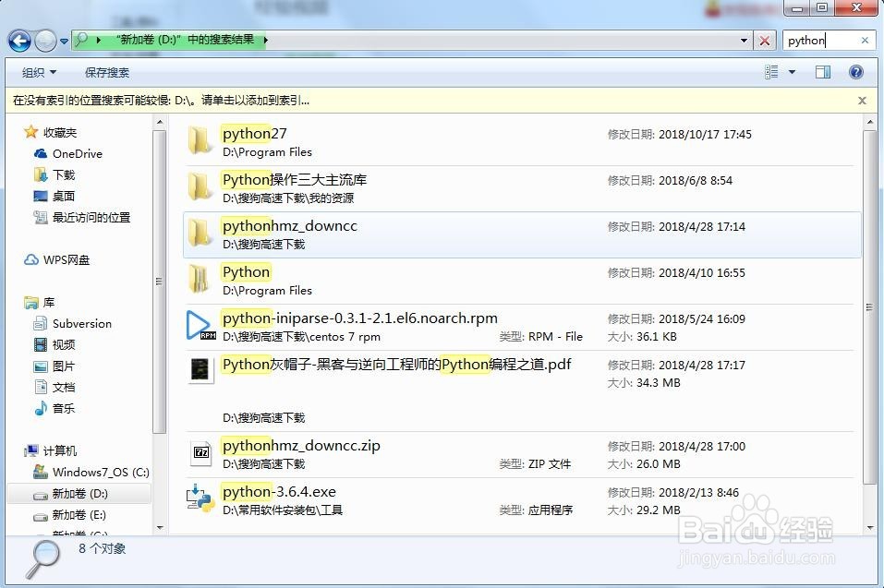This screenshot has height=588, width=884.
Task: Clear the python search text
Action: [x=865, y=41]
